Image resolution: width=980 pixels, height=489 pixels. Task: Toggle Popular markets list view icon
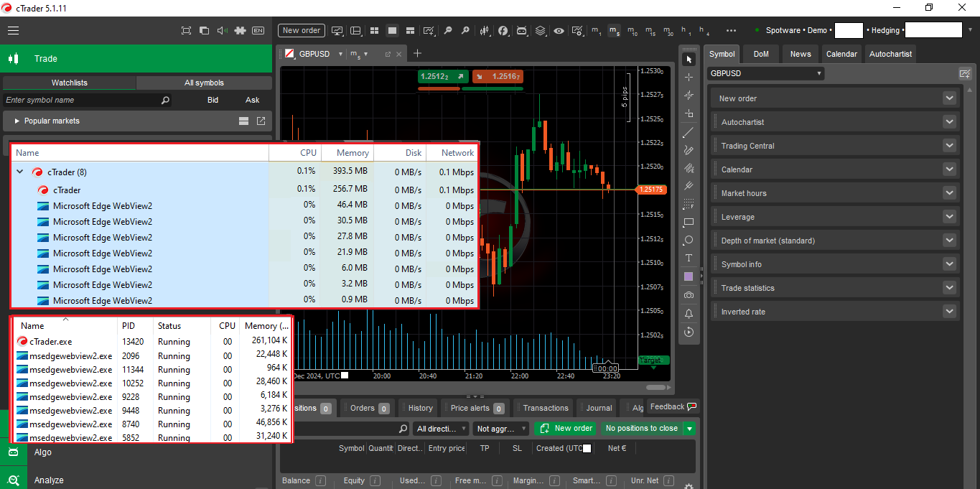click(244, 121)
